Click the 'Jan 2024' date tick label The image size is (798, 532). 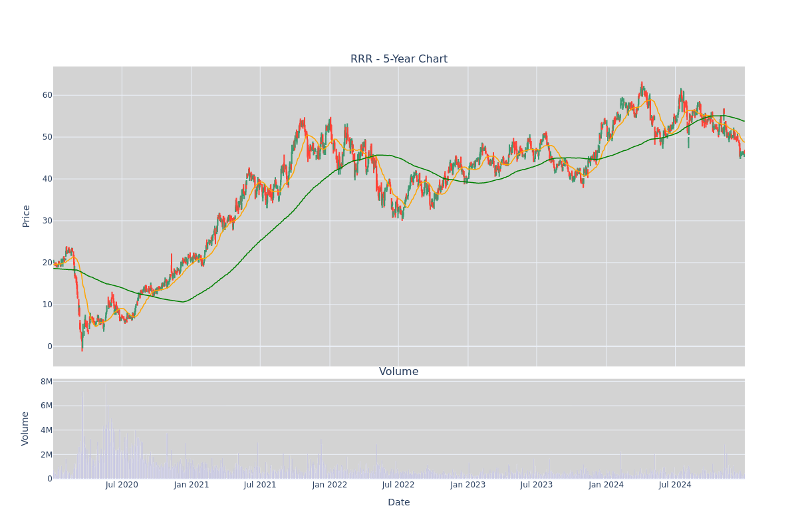(606, 485)
